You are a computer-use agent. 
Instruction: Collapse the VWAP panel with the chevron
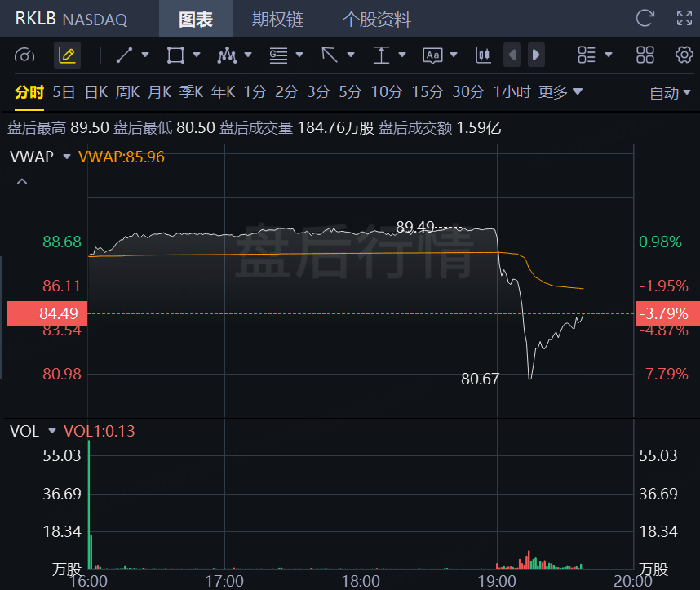tap(22, 181)
